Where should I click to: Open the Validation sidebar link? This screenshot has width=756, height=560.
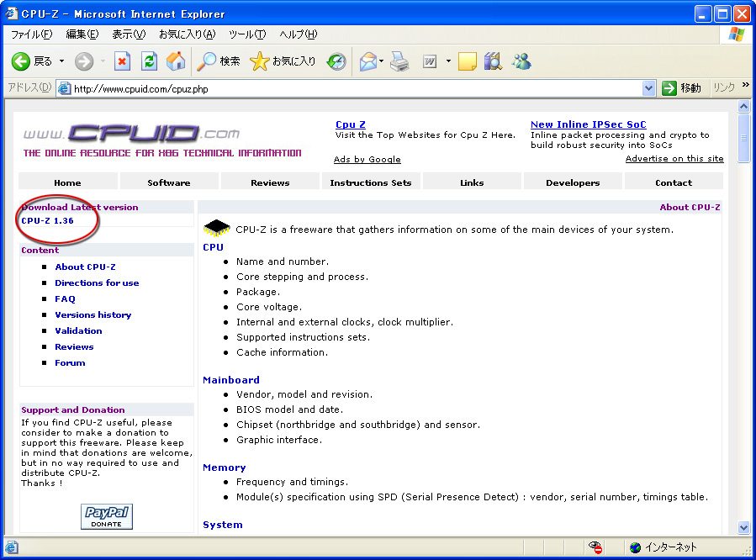(x=78, y=330)
